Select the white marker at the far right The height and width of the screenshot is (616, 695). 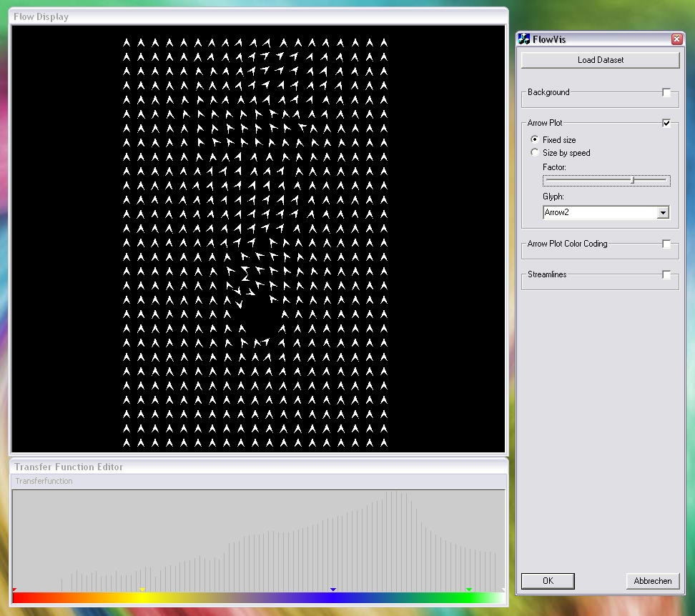pyautogui.click(x=503, y=590)
